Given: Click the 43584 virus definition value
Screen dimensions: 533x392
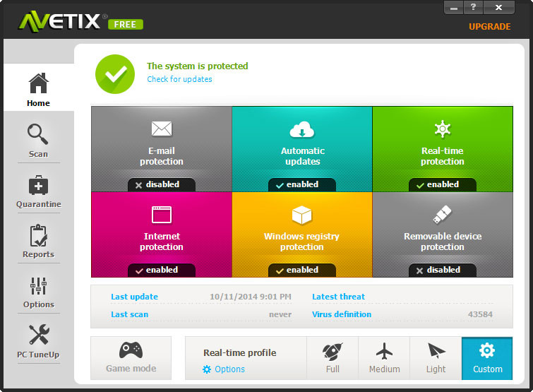Looking at the screenshot, I should (x=480, y=314).
